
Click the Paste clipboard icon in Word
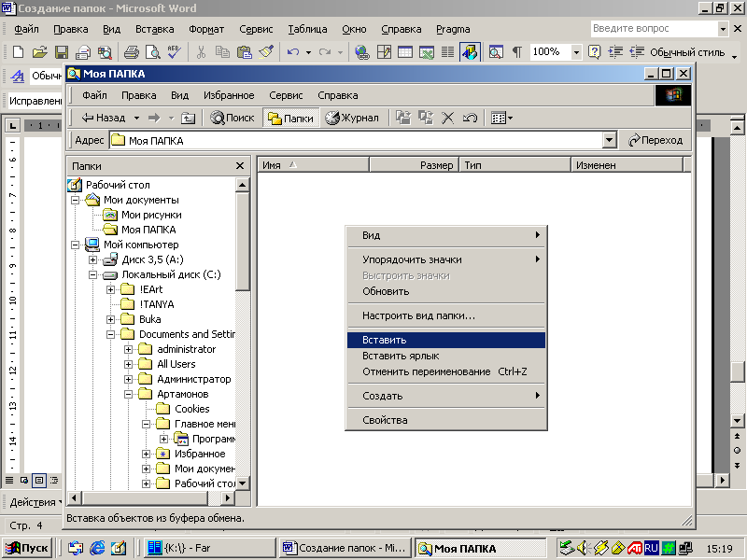(x=245, y=52)
